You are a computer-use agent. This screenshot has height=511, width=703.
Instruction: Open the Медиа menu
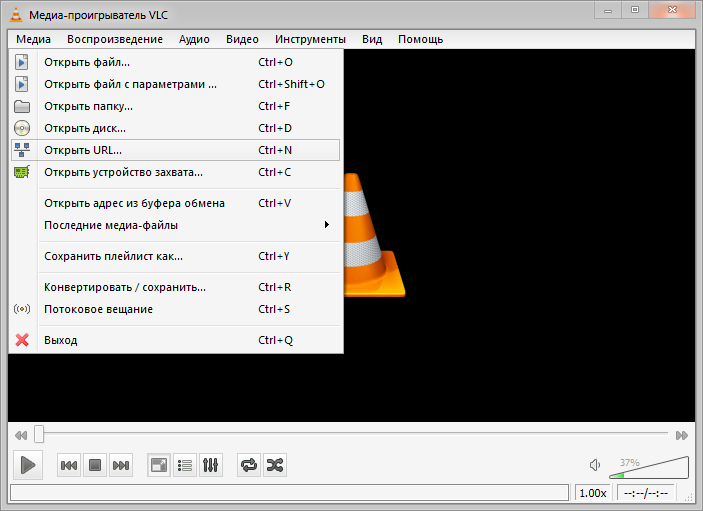pyautogui.click(x=33, y=39)
